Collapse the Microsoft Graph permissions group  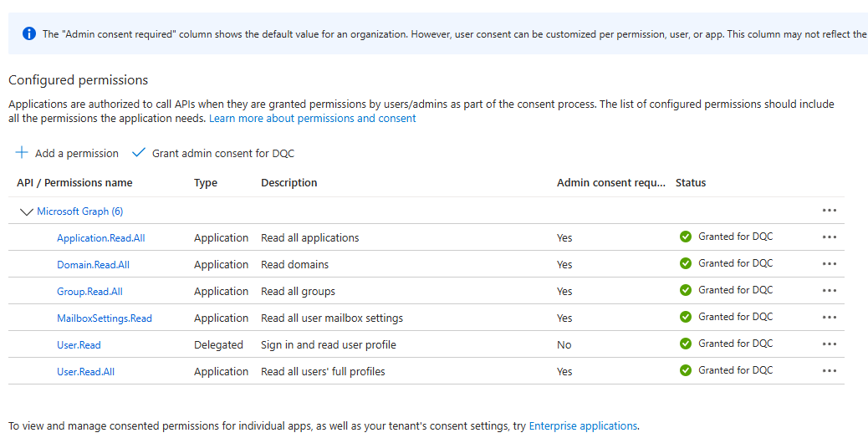click(26, 211)
